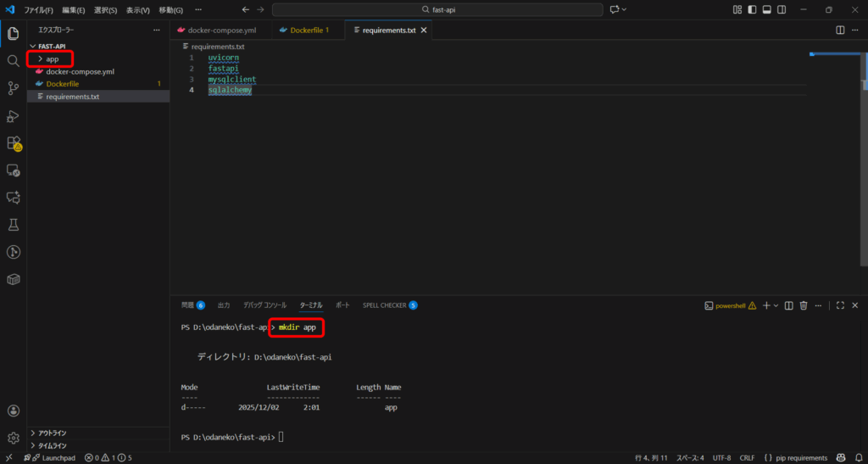Maximize the terminal panel size
This screenshot has width=868, height=464.
click(840, 305)
